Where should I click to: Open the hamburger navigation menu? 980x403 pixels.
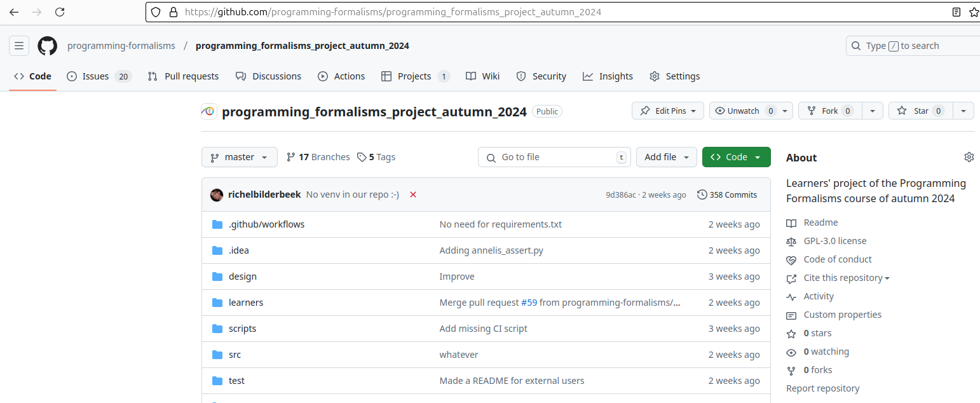pos(19,46)
